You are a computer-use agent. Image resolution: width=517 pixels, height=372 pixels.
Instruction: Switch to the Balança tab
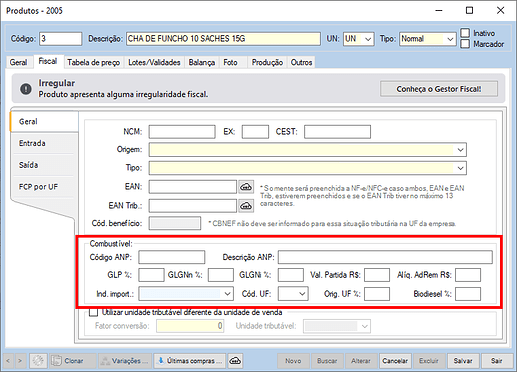coord(202,62)
